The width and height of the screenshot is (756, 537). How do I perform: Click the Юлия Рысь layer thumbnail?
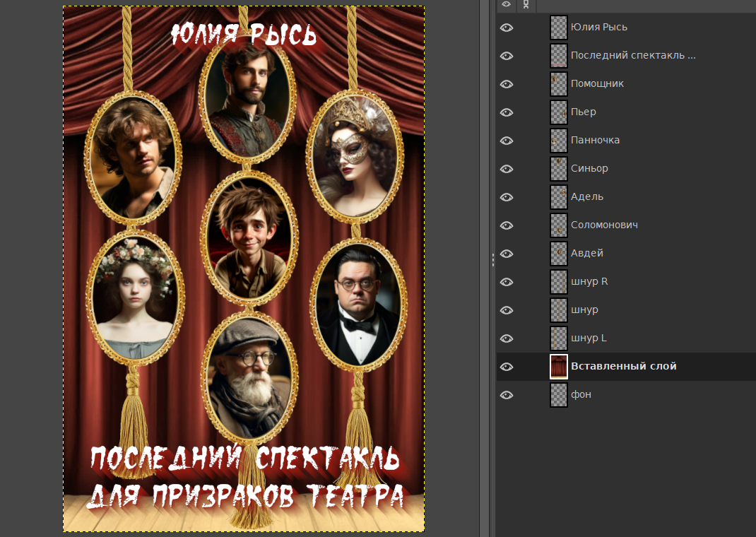(559, 28)
